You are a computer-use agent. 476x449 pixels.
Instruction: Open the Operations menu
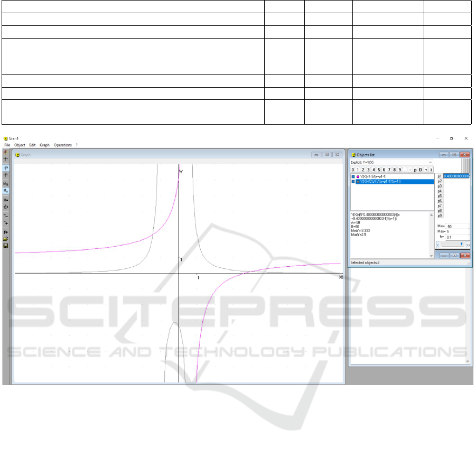click(62, 145)
